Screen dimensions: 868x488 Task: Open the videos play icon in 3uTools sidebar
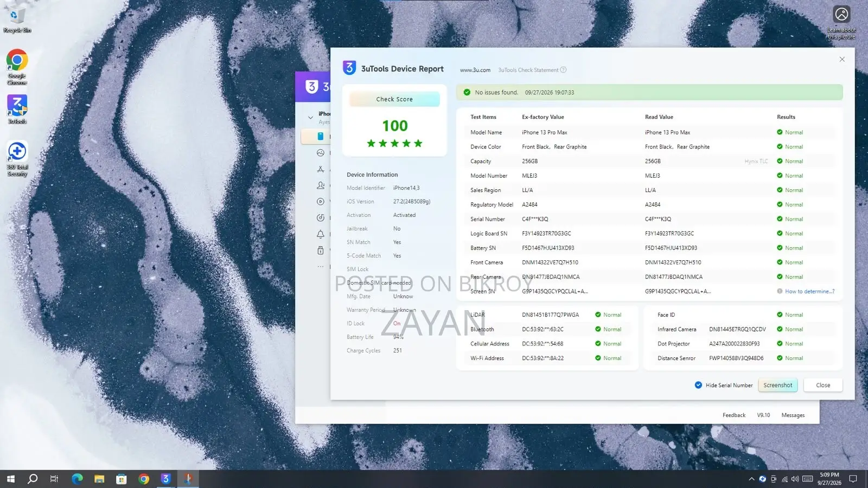(x=321, y=202)
